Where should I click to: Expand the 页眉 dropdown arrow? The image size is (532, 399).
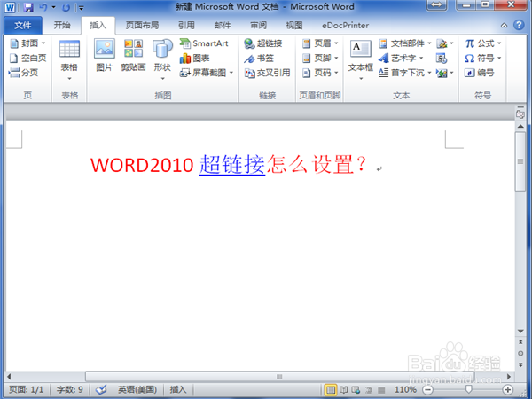336,43
